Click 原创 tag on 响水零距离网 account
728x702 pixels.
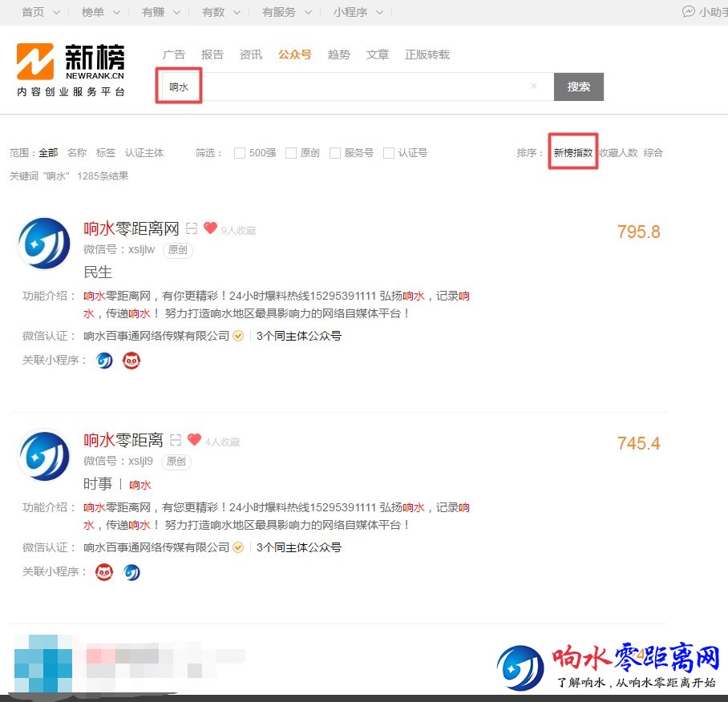point(178,250)
